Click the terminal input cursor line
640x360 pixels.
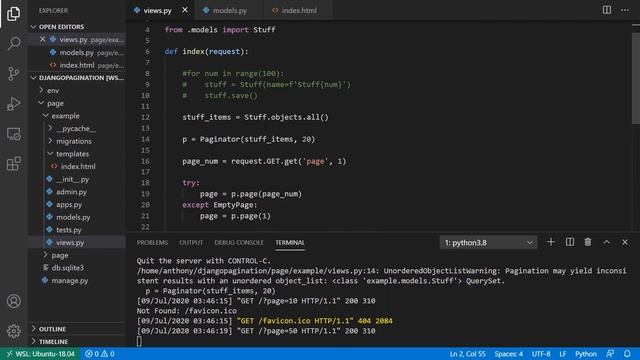tap(139, 341)
